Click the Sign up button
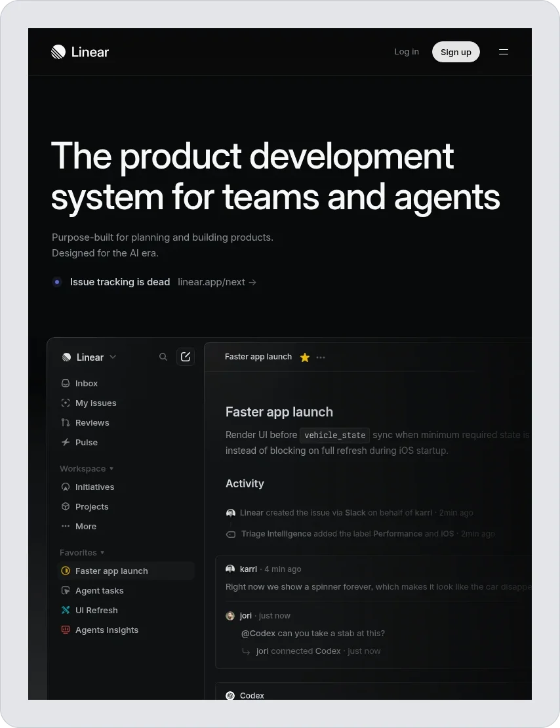The width and height of the screenshot is (560, 728). tap(456, 52)
